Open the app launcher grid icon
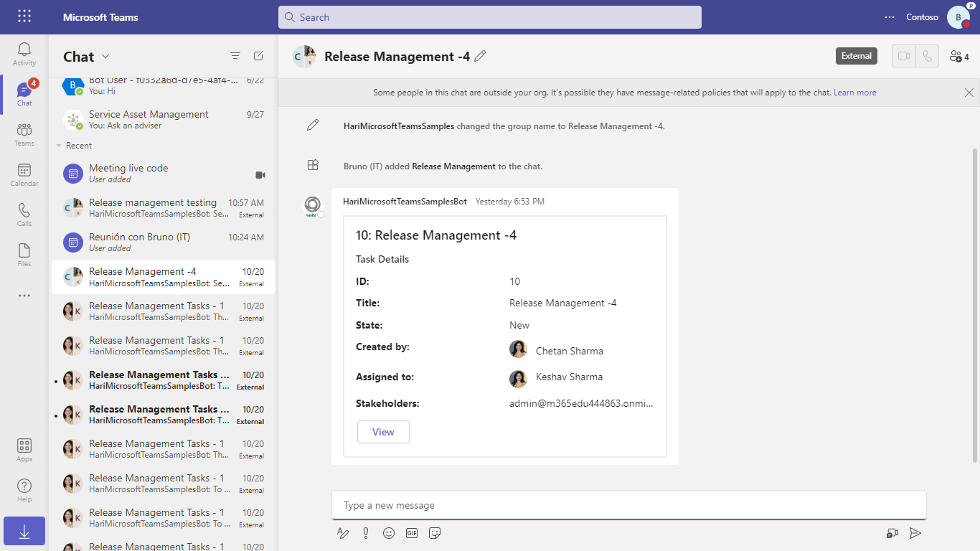 click(x=24, y=17)
